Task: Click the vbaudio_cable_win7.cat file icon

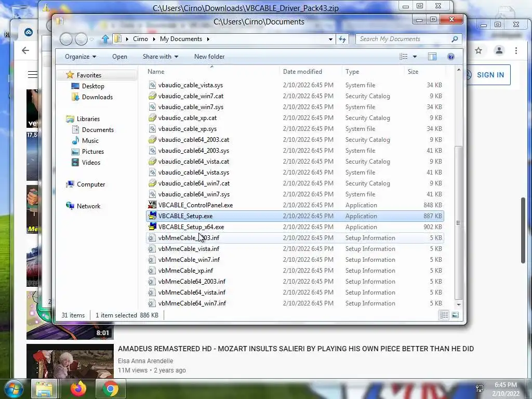Action: coord(152,96)
